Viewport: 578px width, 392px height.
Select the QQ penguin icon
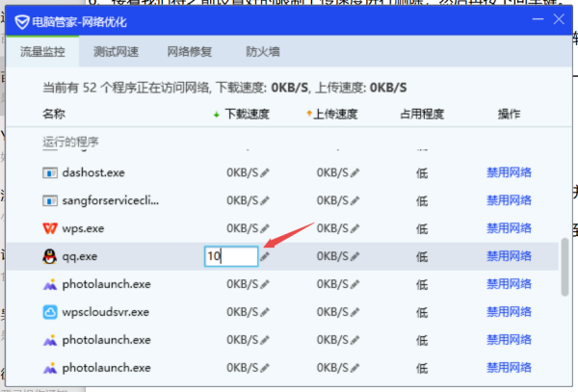click(x=50, y=256)
